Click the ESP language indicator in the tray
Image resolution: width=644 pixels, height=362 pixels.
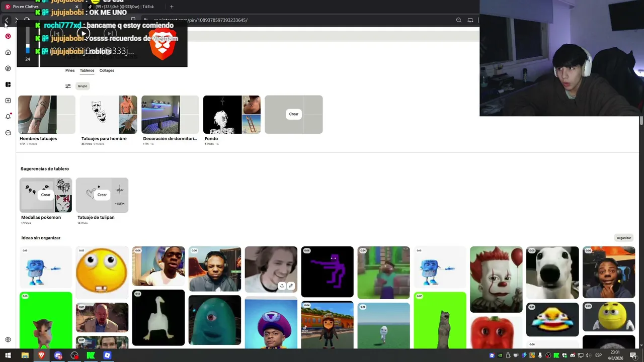tap(598, 355)
